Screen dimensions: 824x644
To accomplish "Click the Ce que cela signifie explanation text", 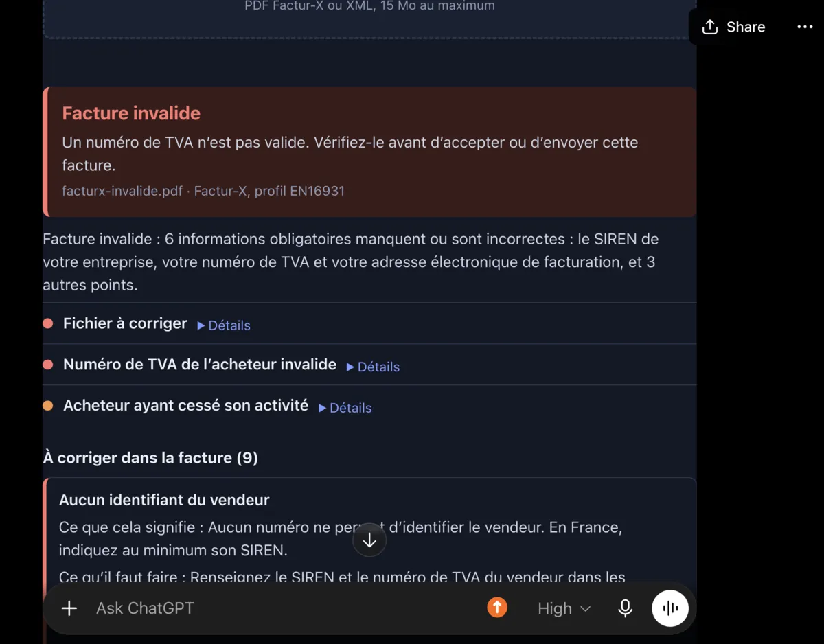I will [x=341, y=539].
